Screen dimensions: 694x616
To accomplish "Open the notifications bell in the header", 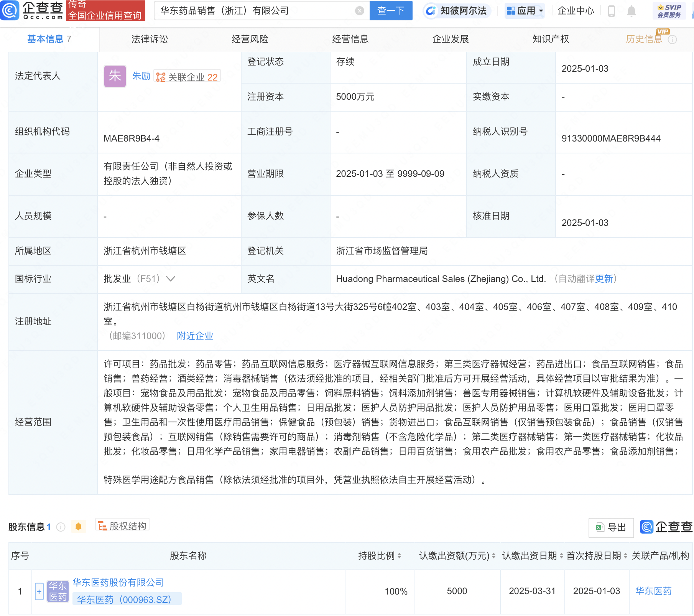I will pyautogui.click(x=631, y=11).
